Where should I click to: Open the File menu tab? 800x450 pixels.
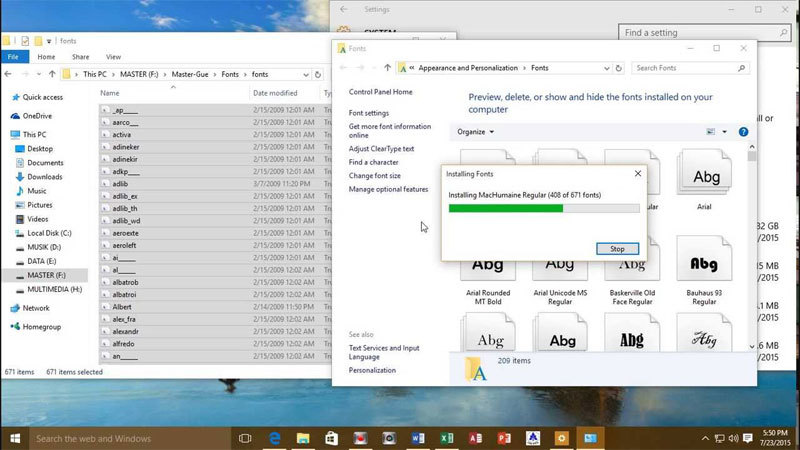(14, 57)
